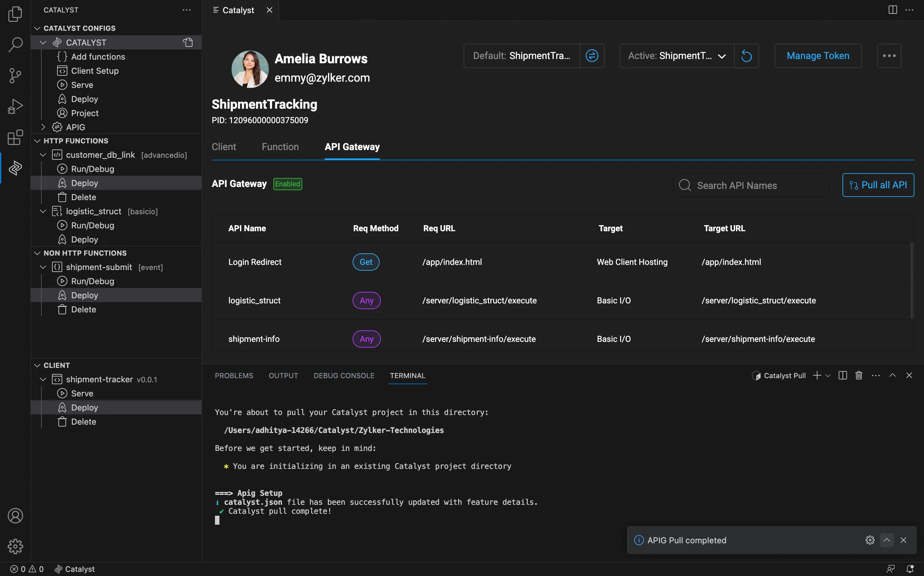924x576 pixels.
Task: Select the Catalyst activity bar icon
Action: [15, 168]
